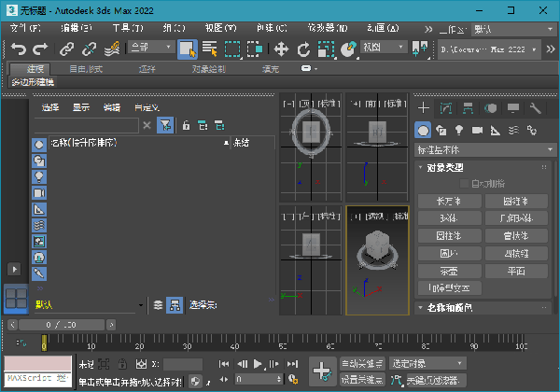Select the Move transform tool

[281, 49]
